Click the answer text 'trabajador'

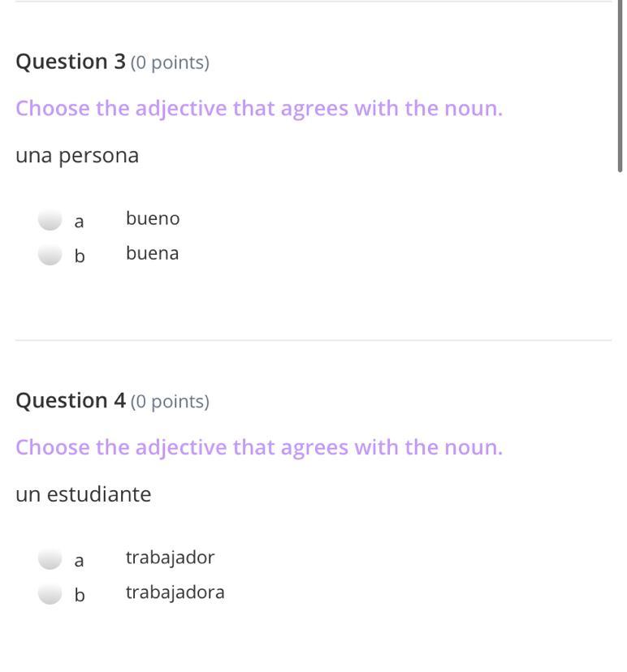pos(170,558)
